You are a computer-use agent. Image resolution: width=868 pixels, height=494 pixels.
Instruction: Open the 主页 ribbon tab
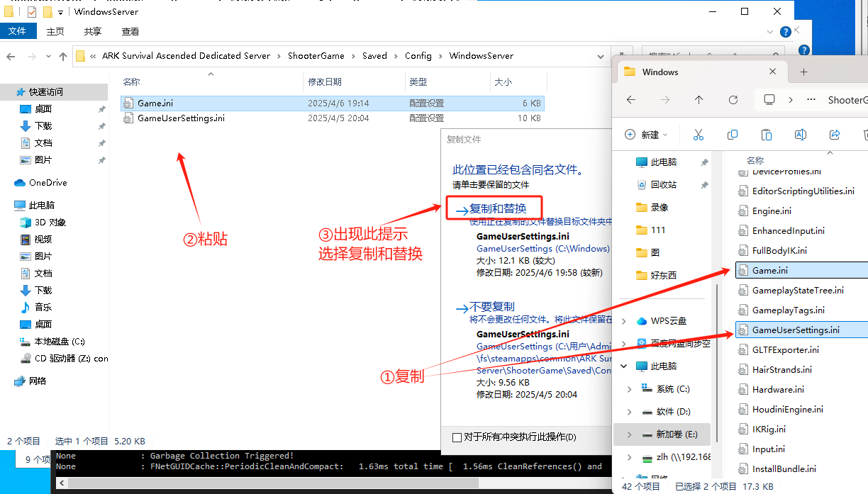pyautogui.click(x=55, y=32)
